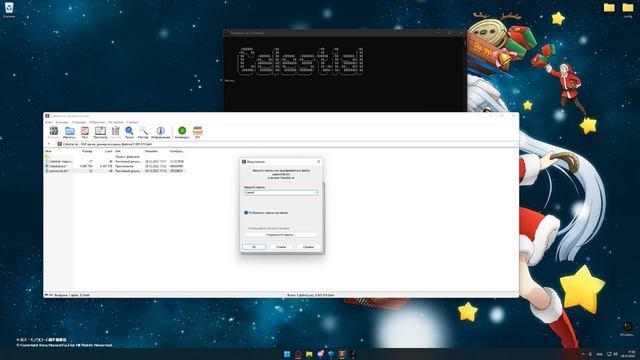The height and width of the screenshot is (360, 640).
Task: Click the up-one-level arrow by archive path
Action: click(x=49, y=144)
